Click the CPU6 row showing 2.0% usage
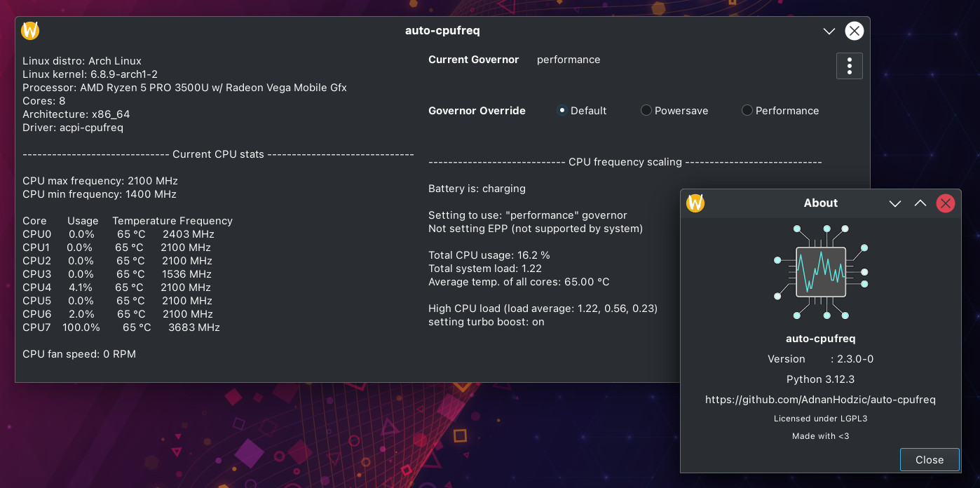The height and width of the screenshot is (488, 980). (117, 314)
